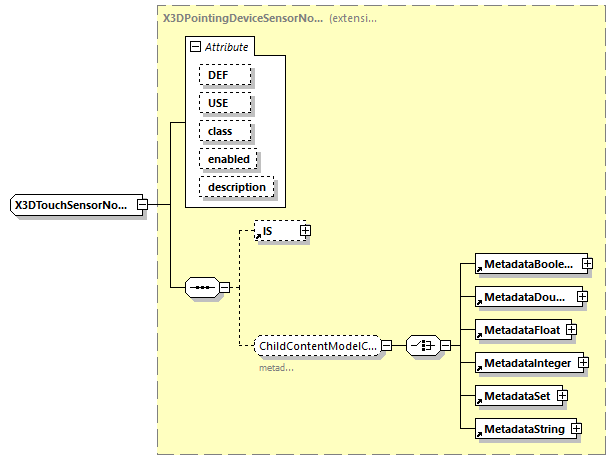This screenshot has width=616, height=460.
Task: Expand the MetadataFloat element
Action: pos(572,329)
